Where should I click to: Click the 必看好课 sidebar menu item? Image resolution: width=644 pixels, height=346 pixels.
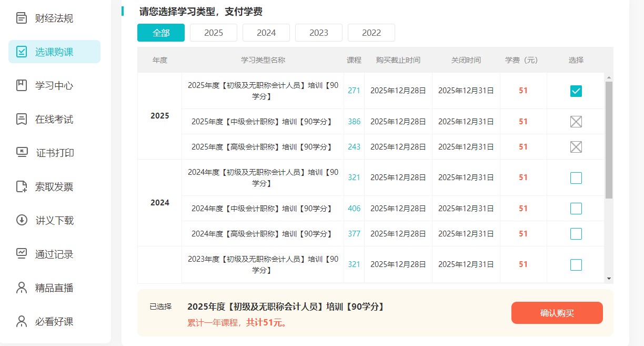coord(54,321)
